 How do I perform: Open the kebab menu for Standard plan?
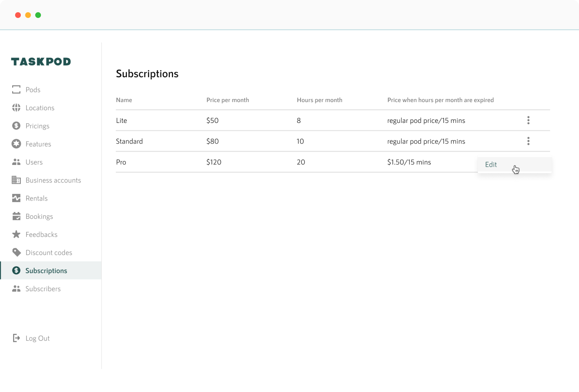[x=528, y=141]
